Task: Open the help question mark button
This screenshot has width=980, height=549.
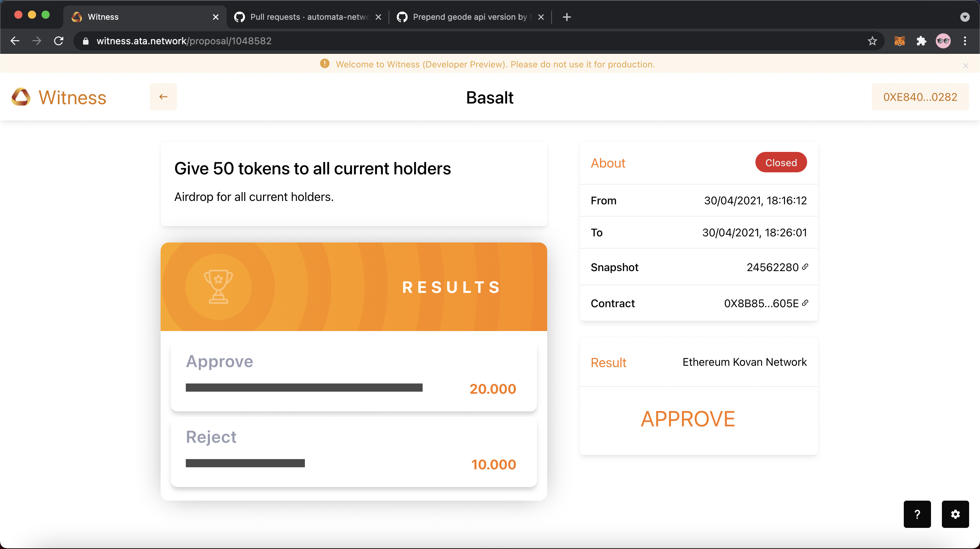Action: [x=917, y=514]
